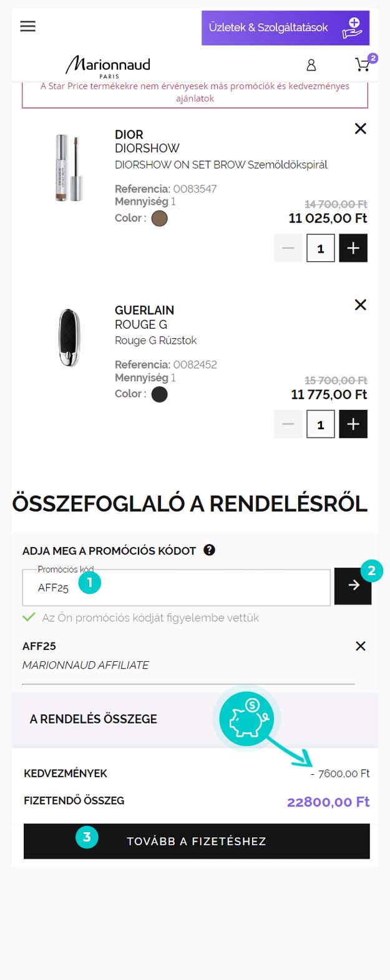The image size is (390, 980).
Task: Decrease the Diorshow brow quantity
Action: point(288,248)
